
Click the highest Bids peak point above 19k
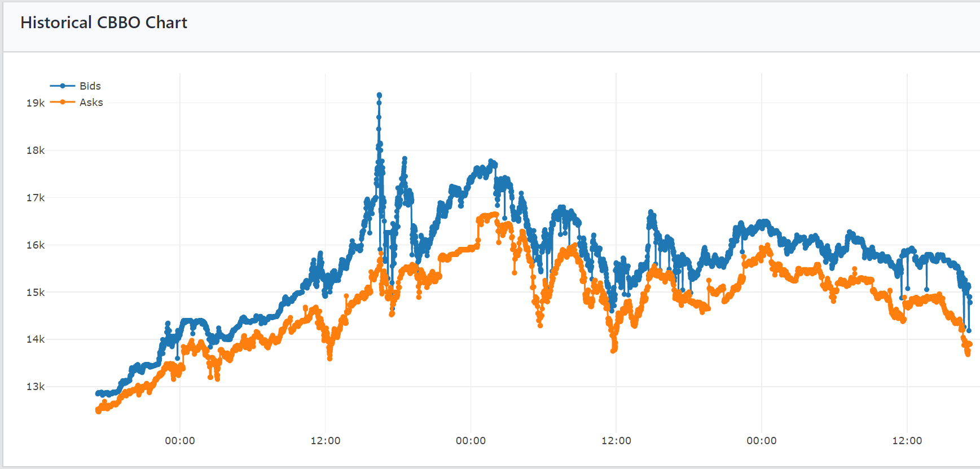[379, 95]
